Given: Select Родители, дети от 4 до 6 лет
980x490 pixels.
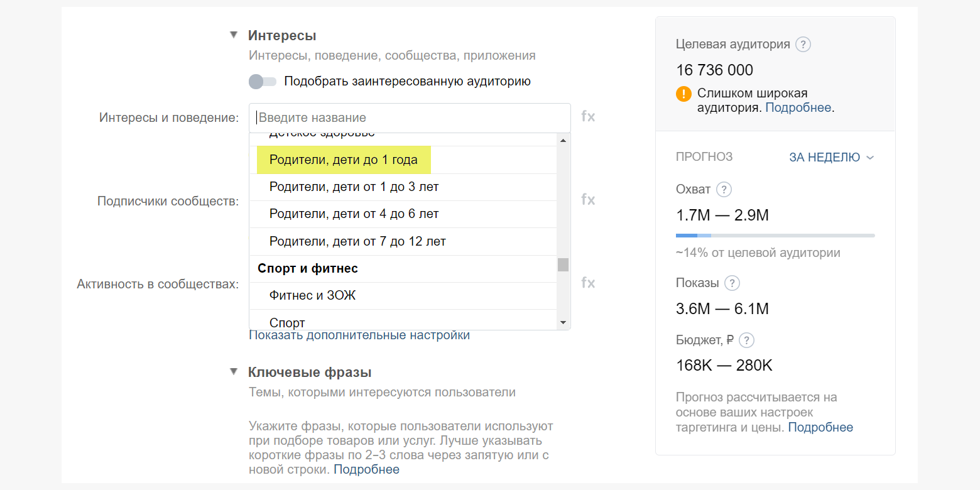Looking at the screenshot, I should (x=354, y=214).
